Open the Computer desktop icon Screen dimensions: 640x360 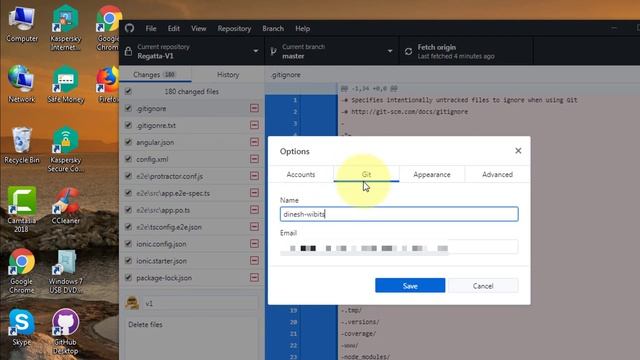point(22,24)
